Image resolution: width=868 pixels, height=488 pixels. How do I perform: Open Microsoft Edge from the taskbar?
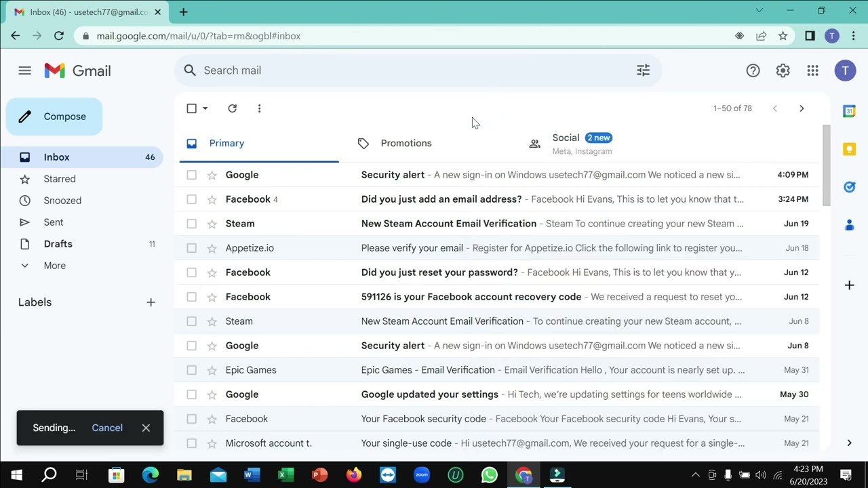(x=150, y=475)
